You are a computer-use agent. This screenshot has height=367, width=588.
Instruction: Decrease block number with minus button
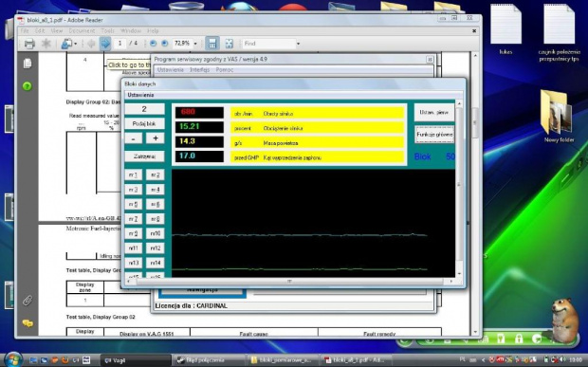[134, 138]
